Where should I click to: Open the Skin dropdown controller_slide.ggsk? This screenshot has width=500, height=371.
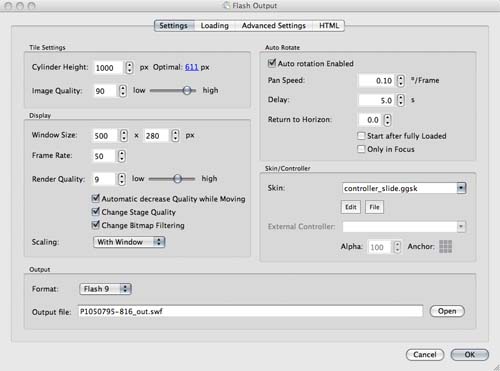click(x=404, y=188)
